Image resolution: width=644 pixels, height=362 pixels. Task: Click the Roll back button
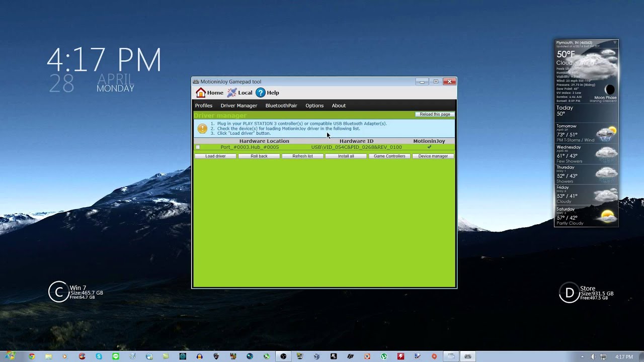tap(259, 156)
